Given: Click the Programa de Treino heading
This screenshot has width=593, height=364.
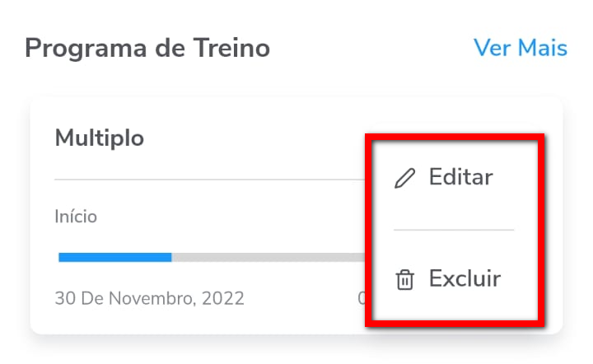Looking at the screenshot, I should click(147, 48).
